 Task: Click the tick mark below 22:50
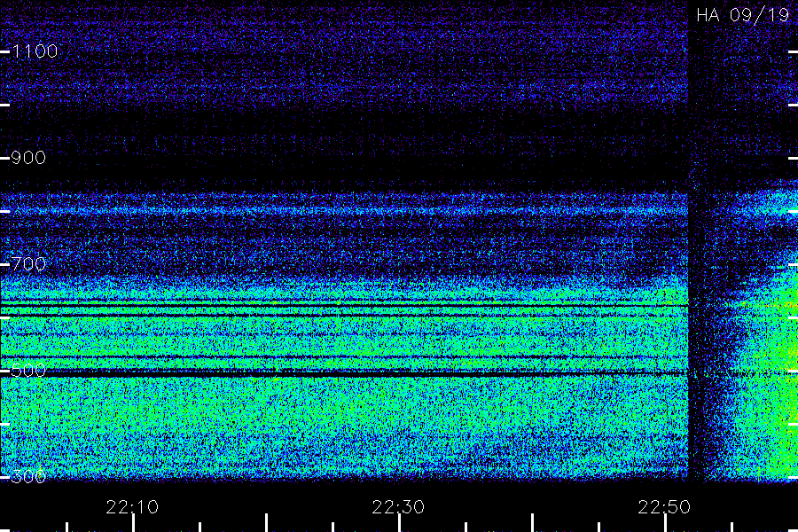(665, 523)
